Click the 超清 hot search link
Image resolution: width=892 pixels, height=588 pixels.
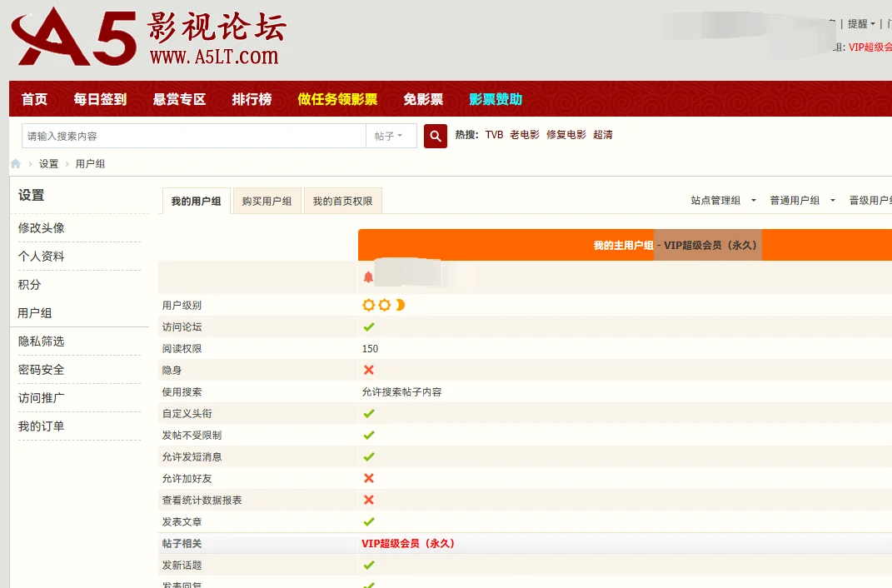click(603, 135)
